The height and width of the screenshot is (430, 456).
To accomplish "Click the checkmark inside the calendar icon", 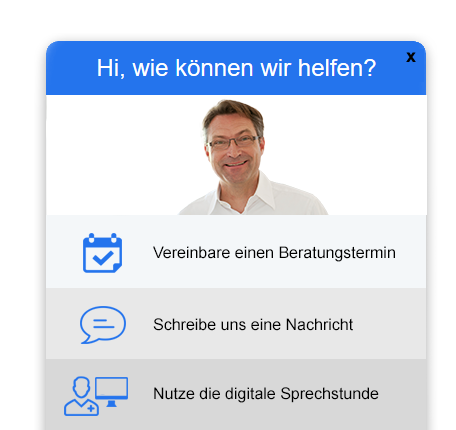I will 103,258.
